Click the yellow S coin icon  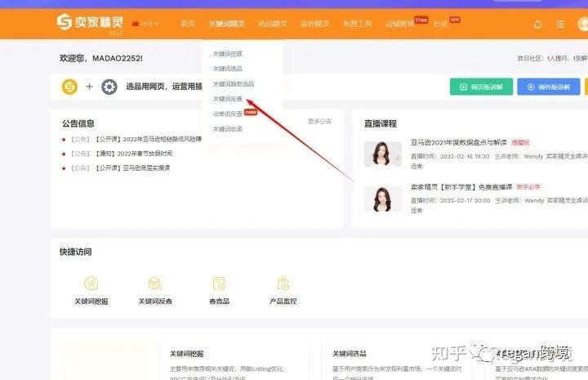click(x=69, y=87)
